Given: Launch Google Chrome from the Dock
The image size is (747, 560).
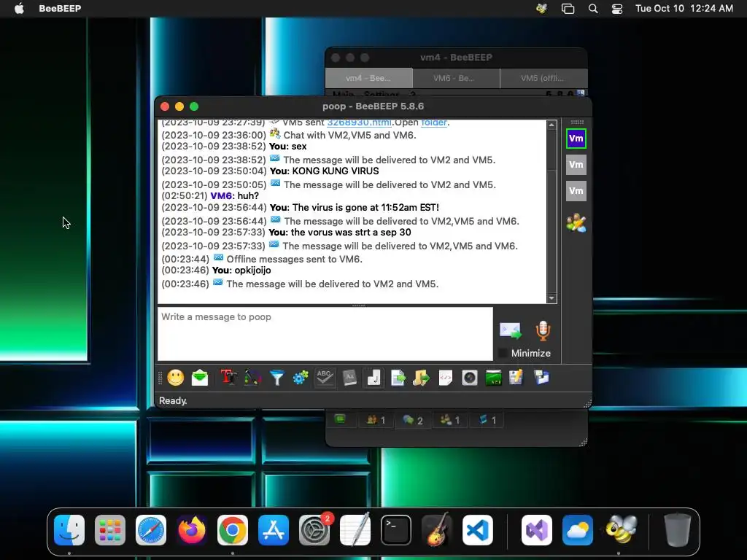Looking at the screenshot, I should point(233,530).
